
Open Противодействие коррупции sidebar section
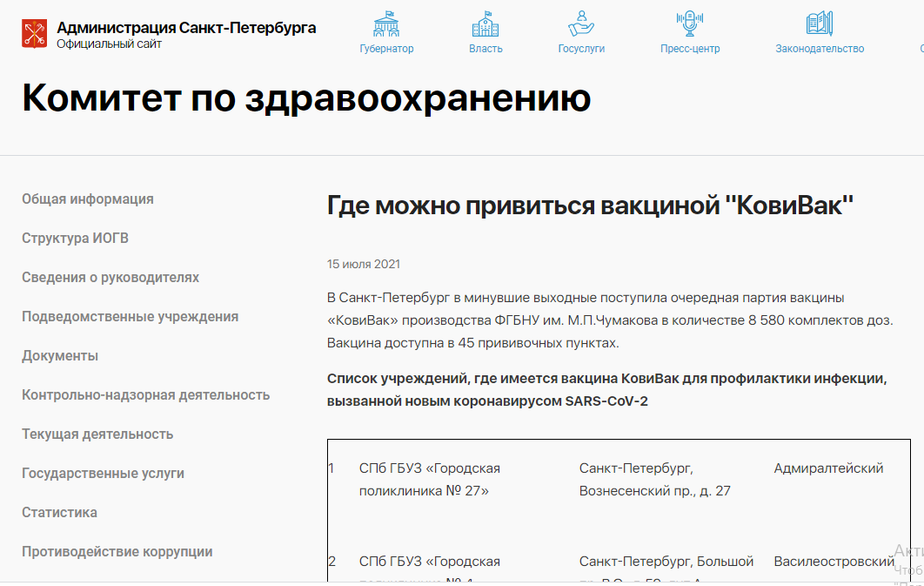click(x=117, y=552)
